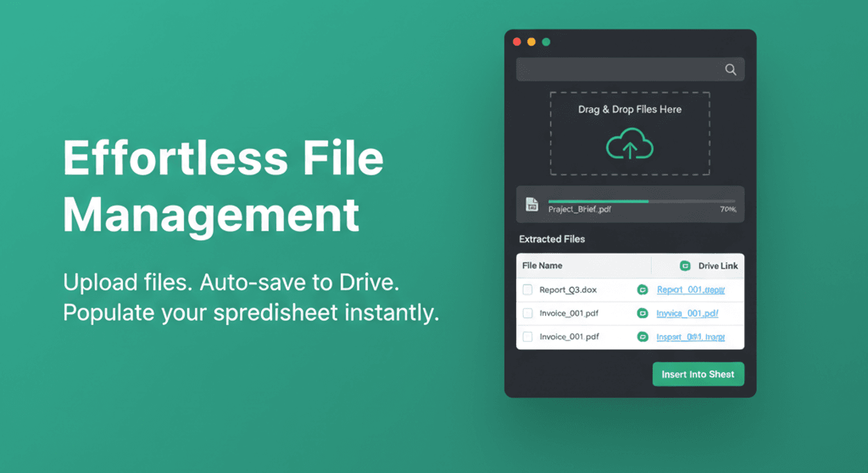Click the PDF file icon beside Project_Brief.pdf

531,204
